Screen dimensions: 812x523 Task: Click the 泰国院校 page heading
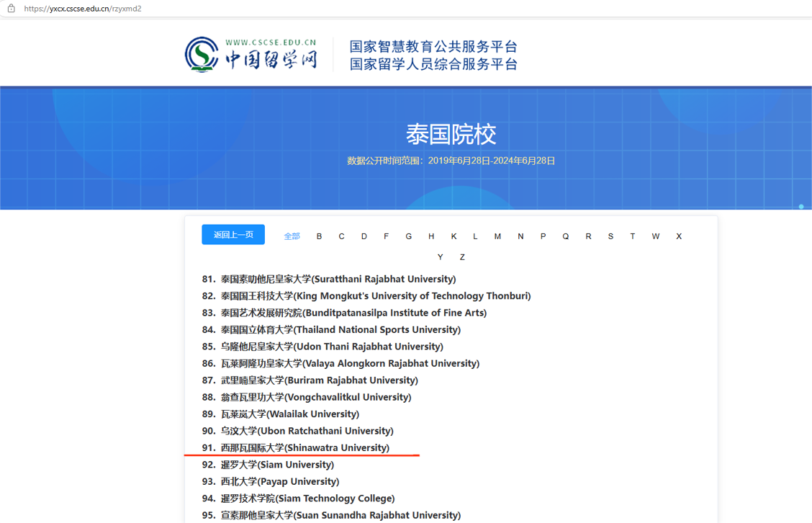tap(451, 135)
